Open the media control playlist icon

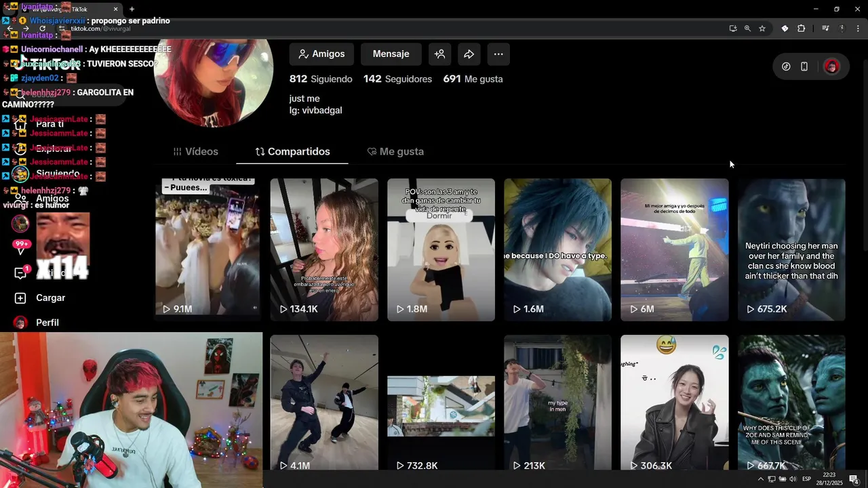tap(825, 28)
